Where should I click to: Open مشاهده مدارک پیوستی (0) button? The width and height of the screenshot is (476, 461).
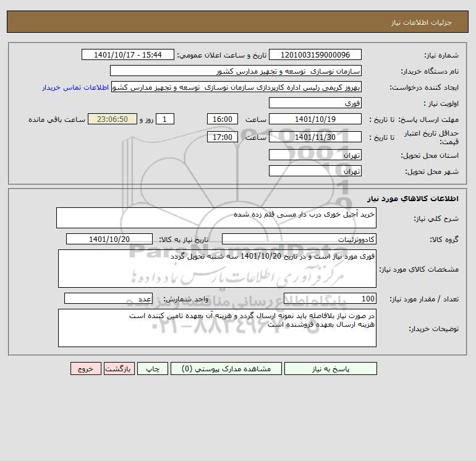point(226,369)
